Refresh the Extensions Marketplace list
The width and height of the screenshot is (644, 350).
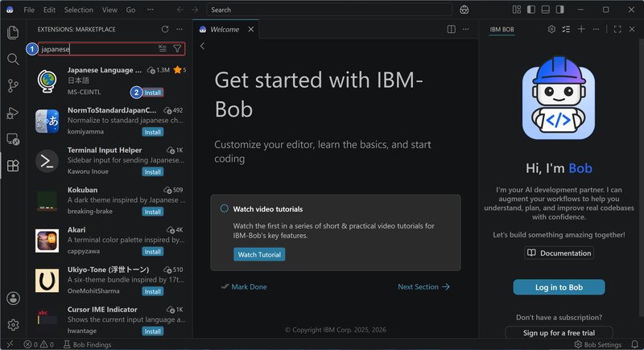(165, 29)
